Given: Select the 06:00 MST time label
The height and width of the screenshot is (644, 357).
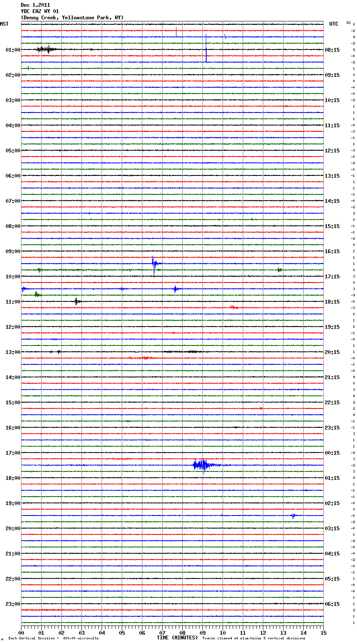Looking at the screenshot, I should 13,176.
